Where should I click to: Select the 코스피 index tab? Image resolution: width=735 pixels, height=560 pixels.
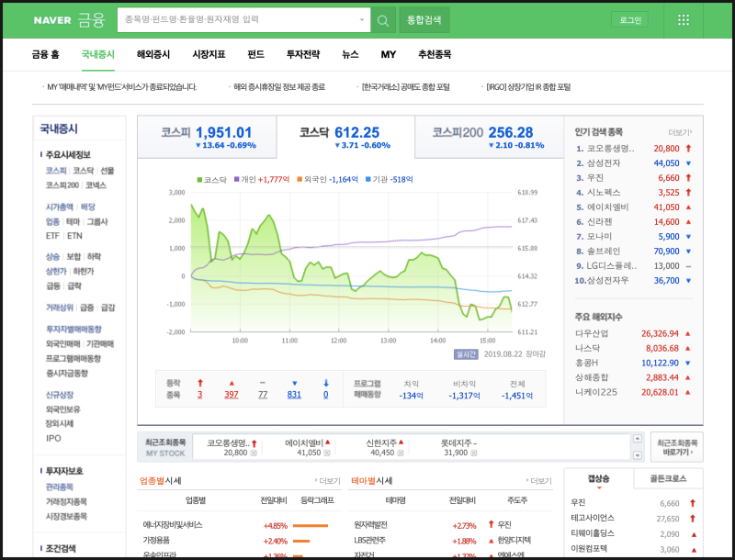tap(208, 137)
